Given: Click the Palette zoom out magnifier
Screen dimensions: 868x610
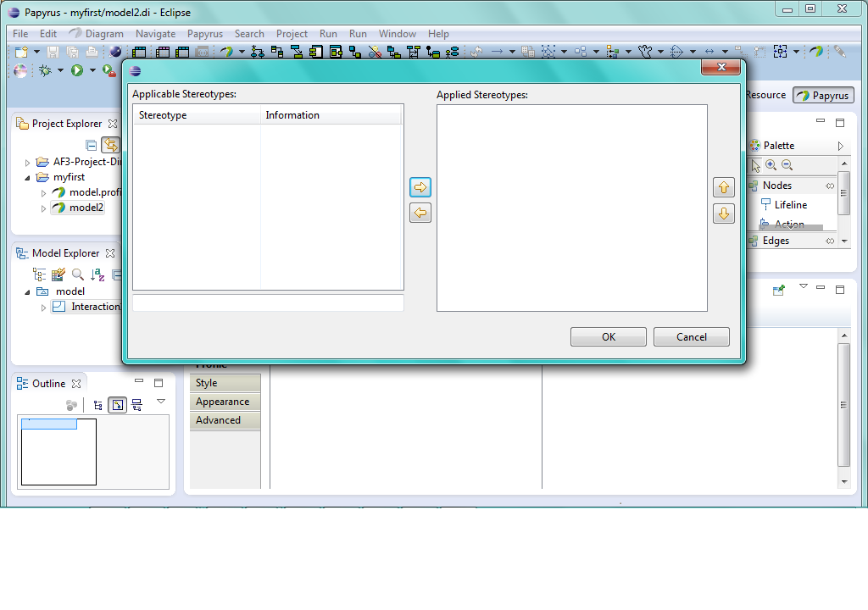Looking at the screenshot, I should pyautogui.click(x=787, y=165).
